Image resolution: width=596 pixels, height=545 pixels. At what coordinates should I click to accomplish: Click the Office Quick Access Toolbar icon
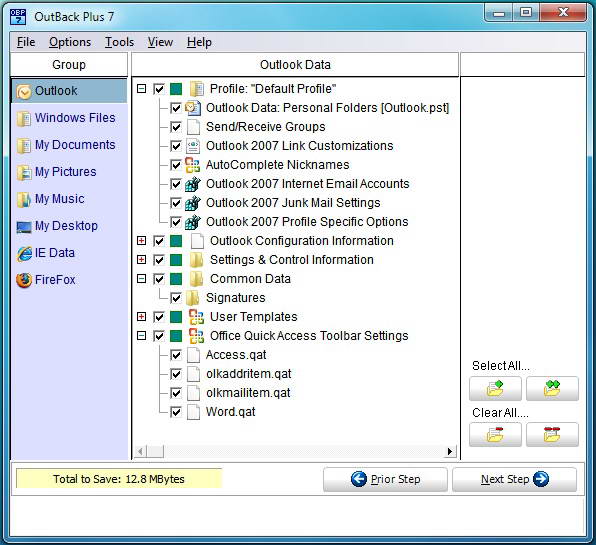tap(197, 336)
